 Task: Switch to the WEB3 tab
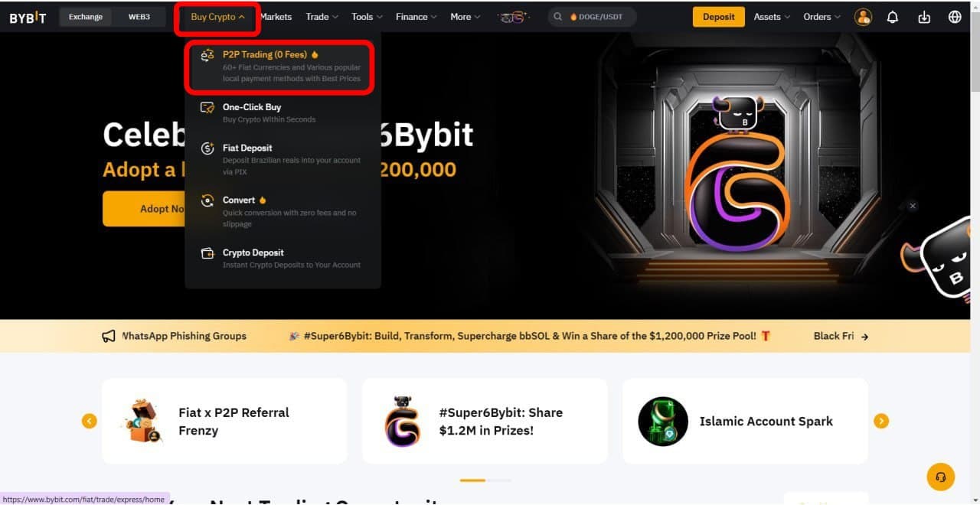coord(139,16)
